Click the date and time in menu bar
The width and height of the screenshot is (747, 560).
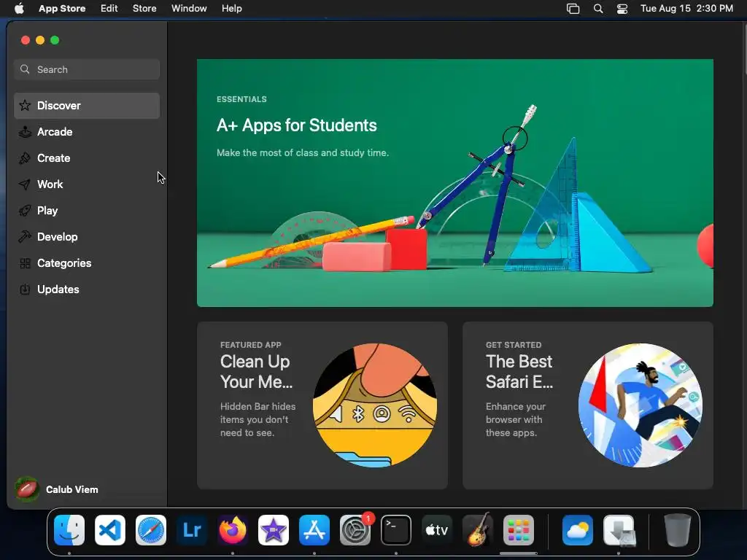[x=686, y=9]
